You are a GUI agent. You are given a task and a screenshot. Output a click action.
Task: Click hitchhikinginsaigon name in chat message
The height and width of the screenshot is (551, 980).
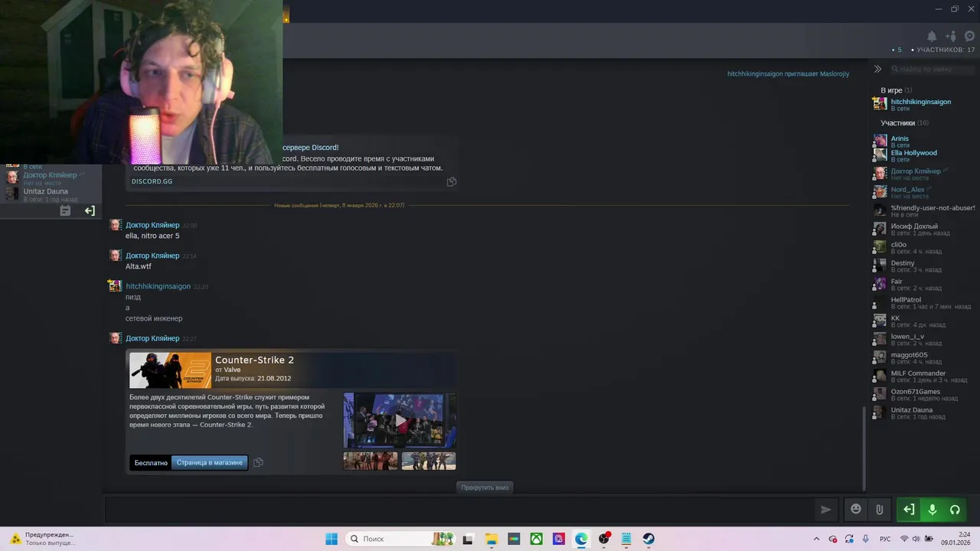[158, 286]
